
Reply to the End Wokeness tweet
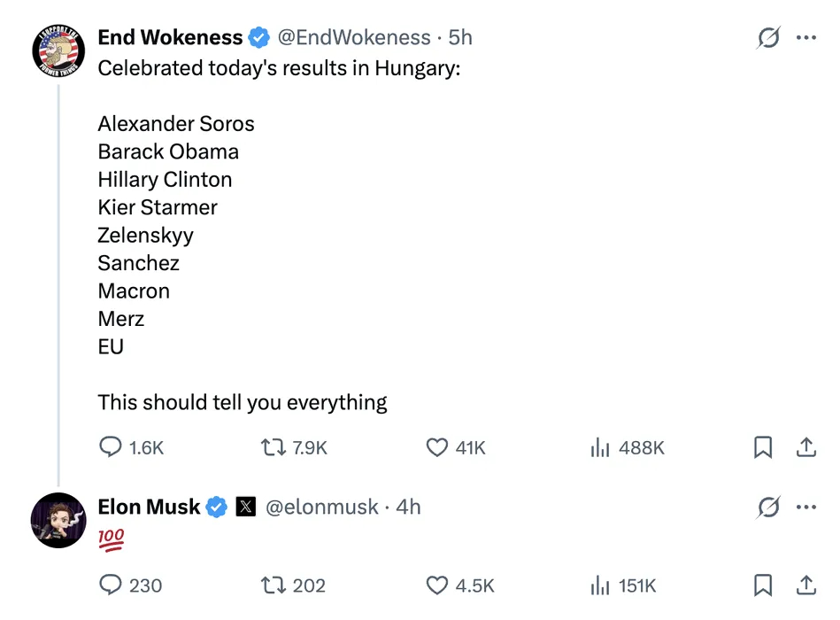point(109,447)
